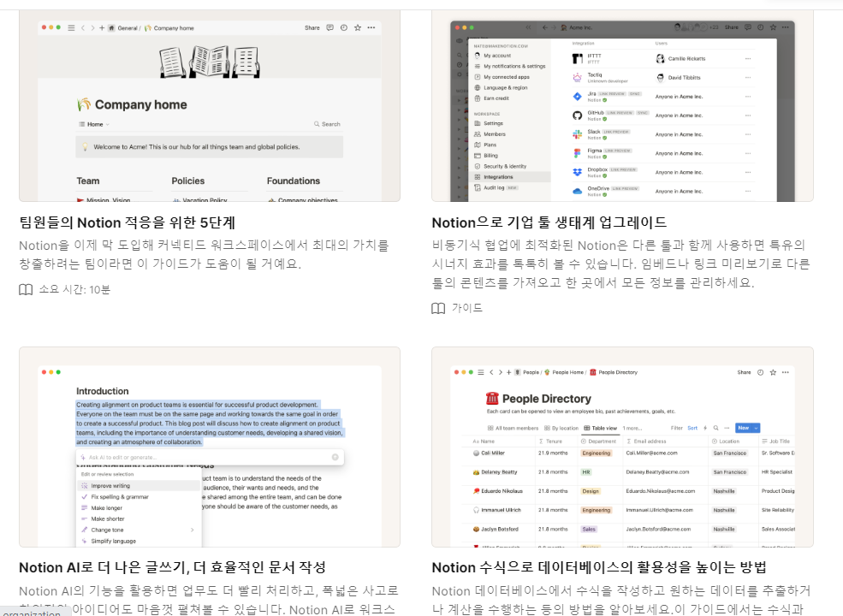Image resolution: width=843 pixels, height=616 pixels.
Task: Click the Search field on Company home
Action: click(325, 124)
